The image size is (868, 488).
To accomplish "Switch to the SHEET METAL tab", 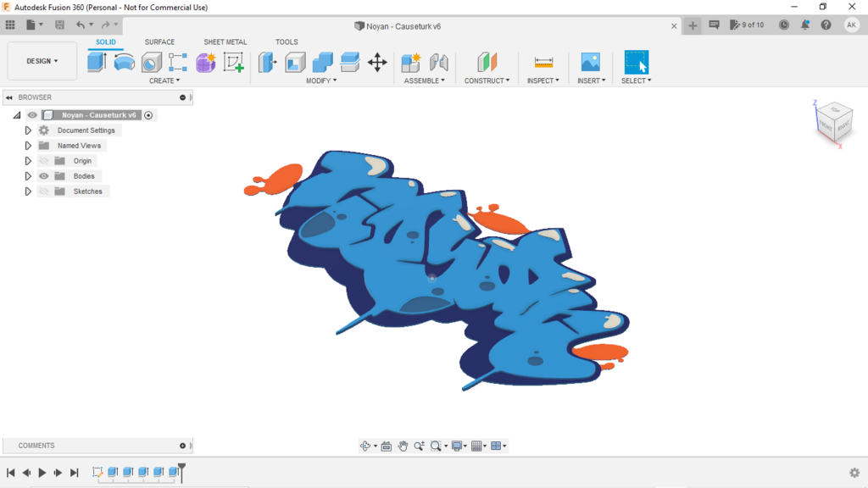I will 225,42.
